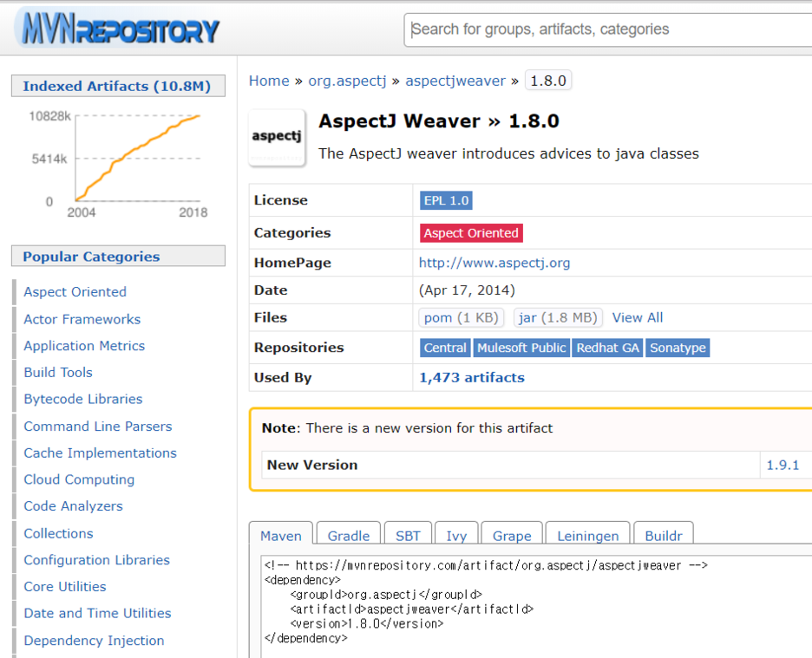Open new version 1.9.1 link
The width and height of the screenshot is (812, 658).
pyautogui.click(x=783, y=465)
